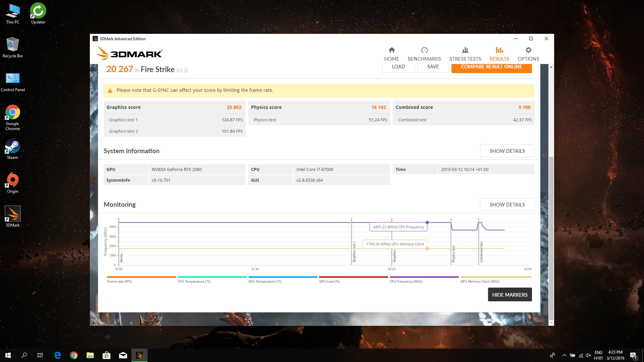Open taskbar search

24,355
